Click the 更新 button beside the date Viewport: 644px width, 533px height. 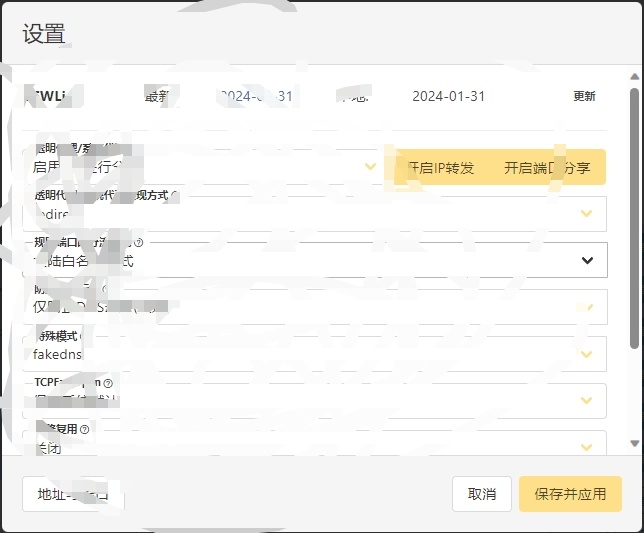(584, 97)
